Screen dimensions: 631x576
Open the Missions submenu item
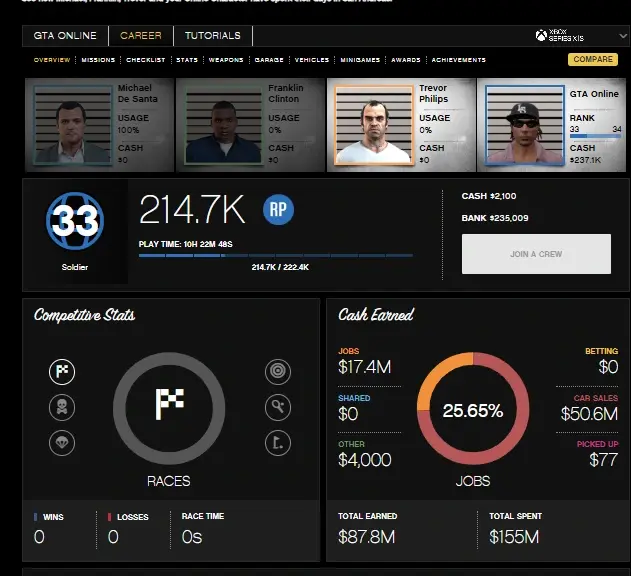point(98,60)
